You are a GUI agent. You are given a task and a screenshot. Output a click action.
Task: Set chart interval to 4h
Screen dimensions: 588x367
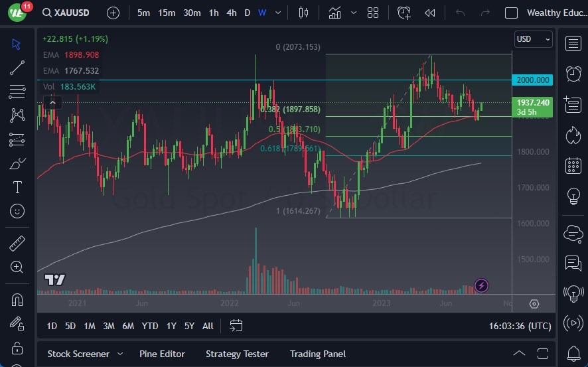coord(232,13)
